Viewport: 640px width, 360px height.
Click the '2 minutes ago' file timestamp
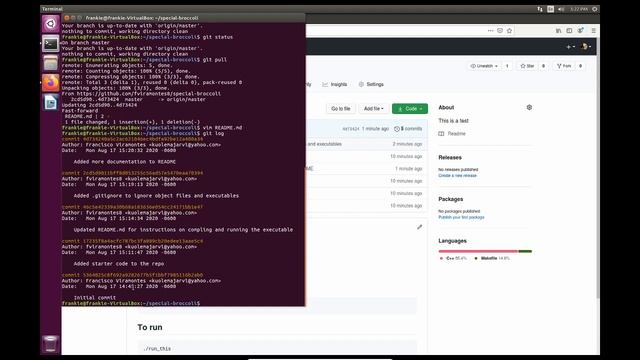point(407,144)
